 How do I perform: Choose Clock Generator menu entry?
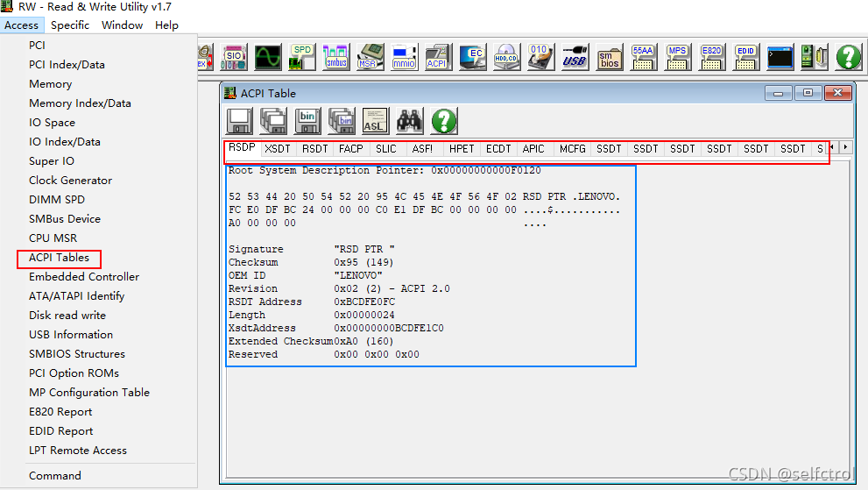[70, 181]
